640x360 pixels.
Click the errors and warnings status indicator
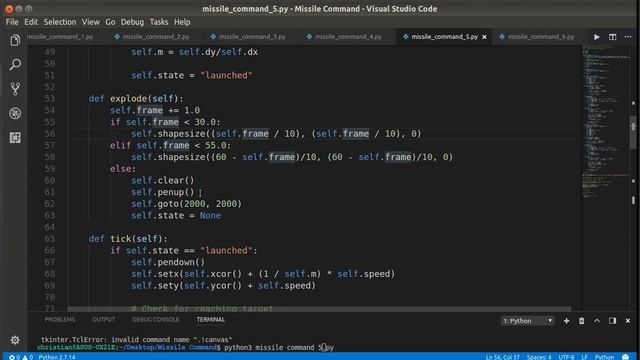click(x=21, y=357)
